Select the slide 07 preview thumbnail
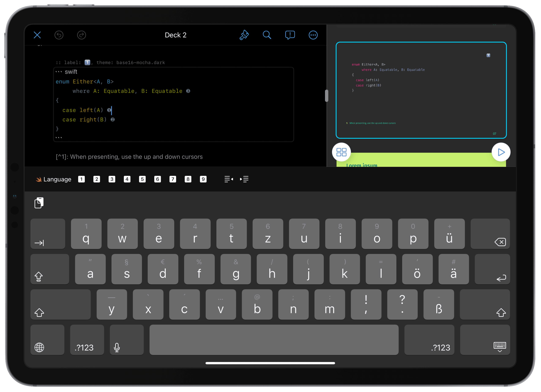This screenshot has width=541, height=392. point(421,90)
